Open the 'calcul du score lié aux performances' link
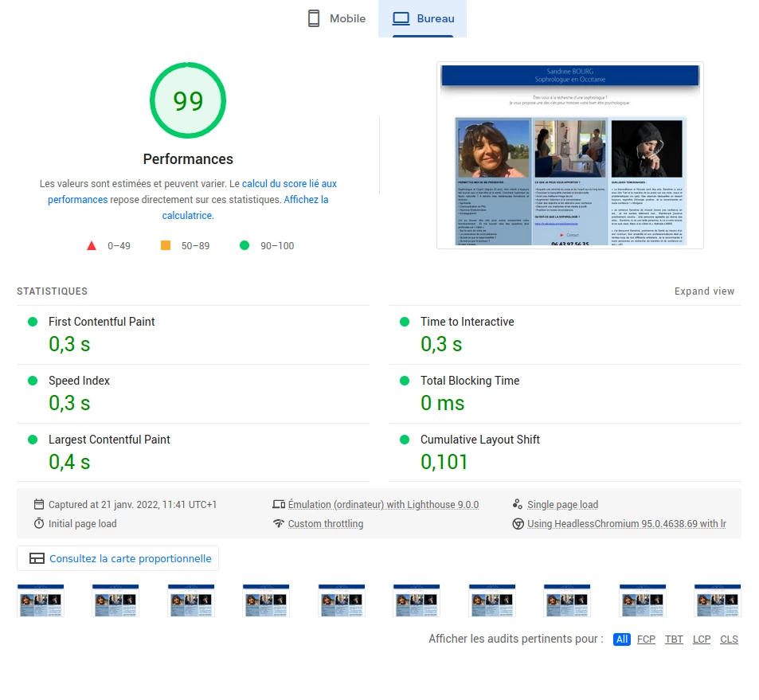This screenshot has width=759, height=700. (x=289, y=183)
